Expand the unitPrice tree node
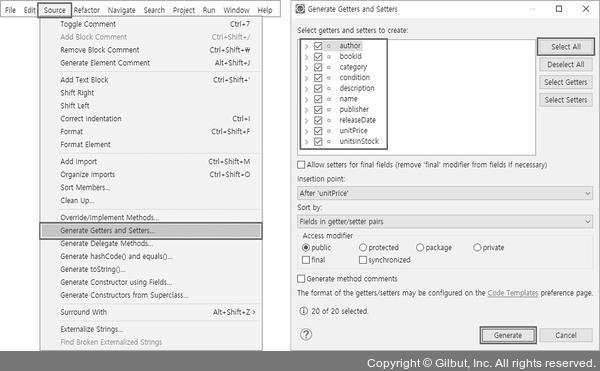This screenshot has height=371, width=600. [x=306, y=131]
